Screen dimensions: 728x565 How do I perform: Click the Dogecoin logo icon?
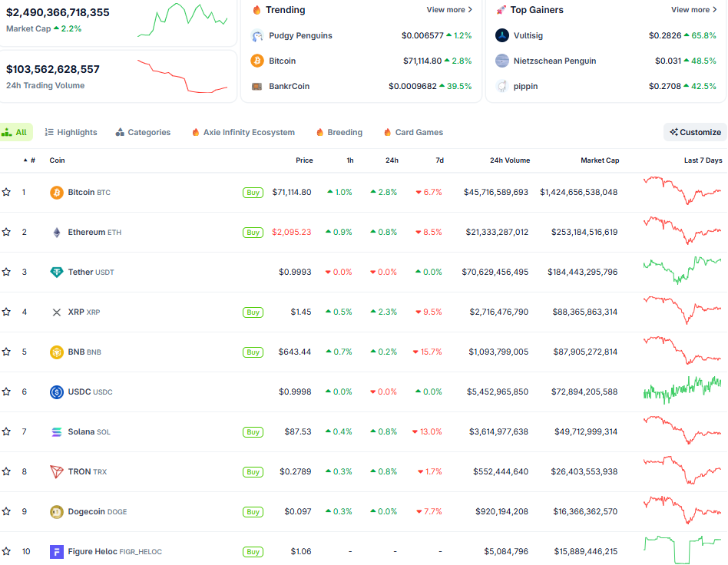click(x=56, y=512)
